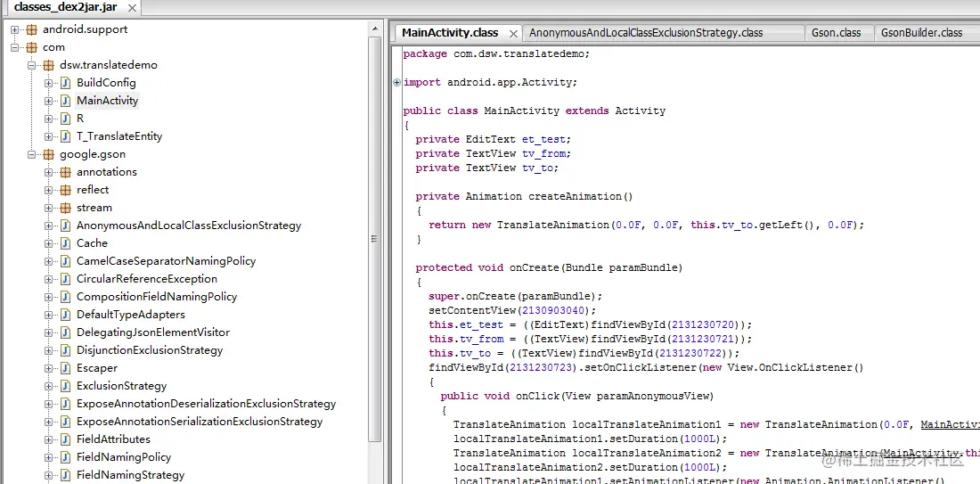Viewport: 980px width, 484px height.
Task: Open the underlined et_test field declaration
Action: [543, 139]
